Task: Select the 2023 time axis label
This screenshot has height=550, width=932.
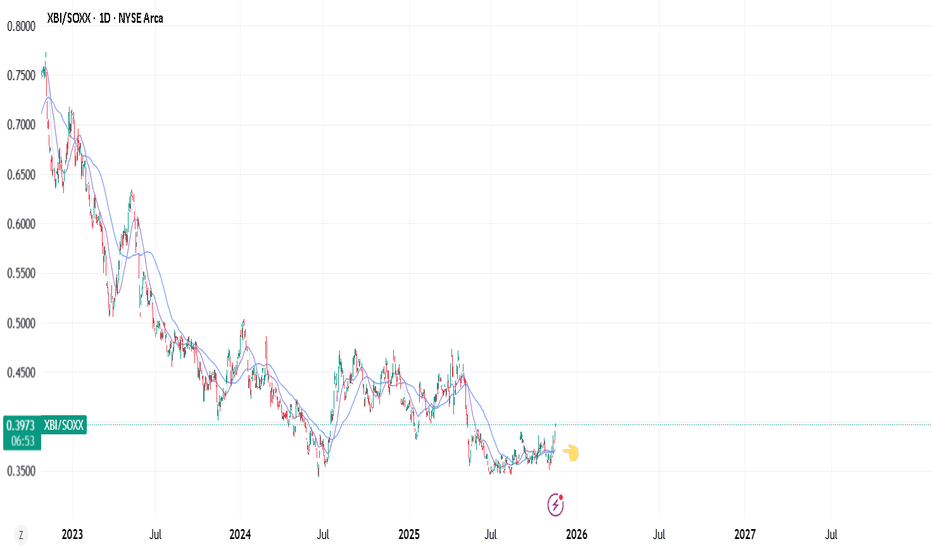Action: point(73,535)
